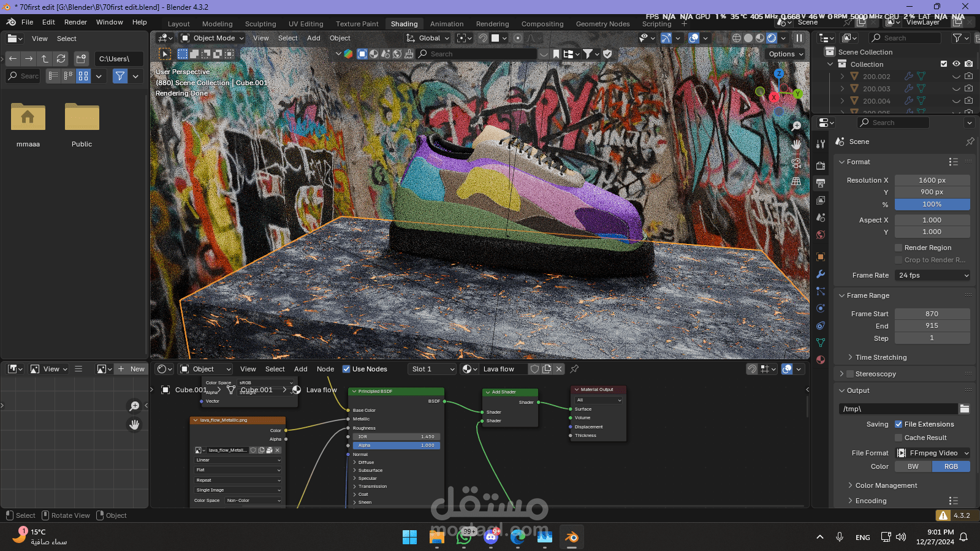Open the Output properties tab icon
The width and height of the screenshot is (980, 551).
click(x=821, y=183)
